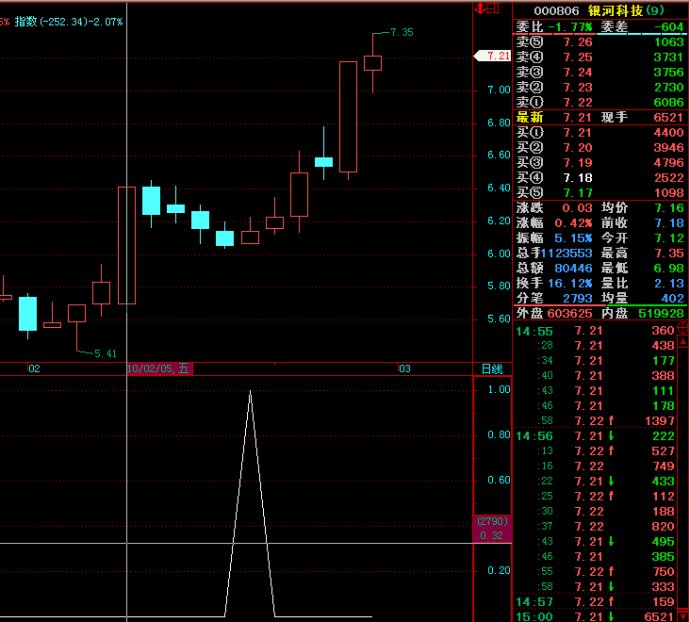Click the 0.32 indicator value marker

pos(491,535)
